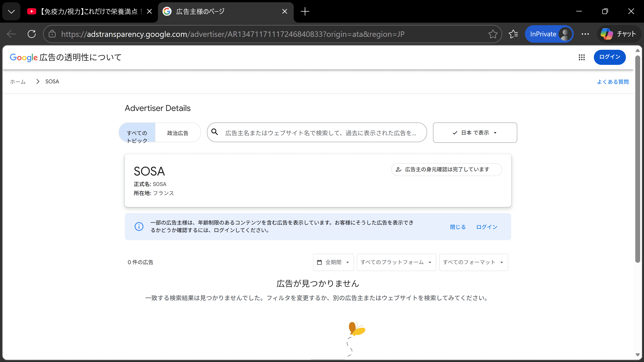Focus the advertiser search input field
The width and height of the screenshot is (644, 362).
tap(317, 132)
